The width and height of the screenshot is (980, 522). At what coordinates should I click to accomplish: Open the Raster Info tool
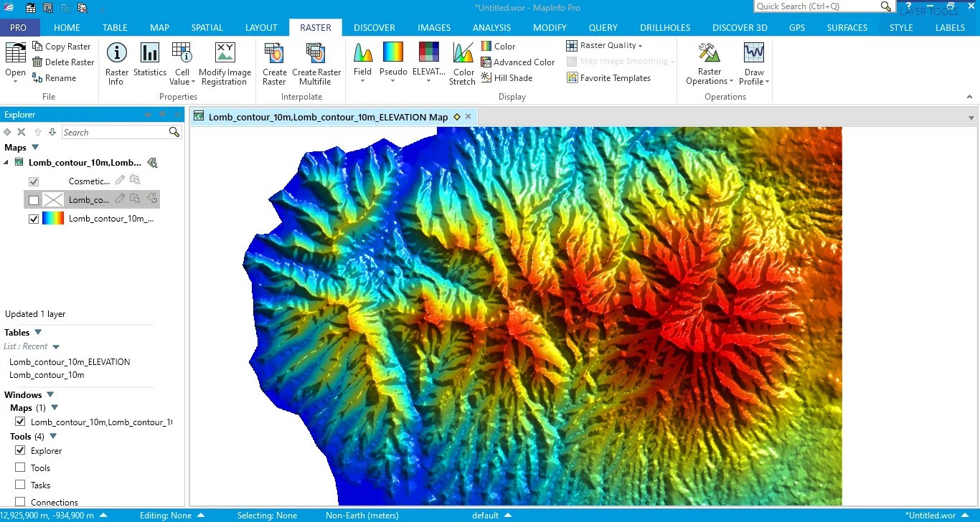(116, 62)
